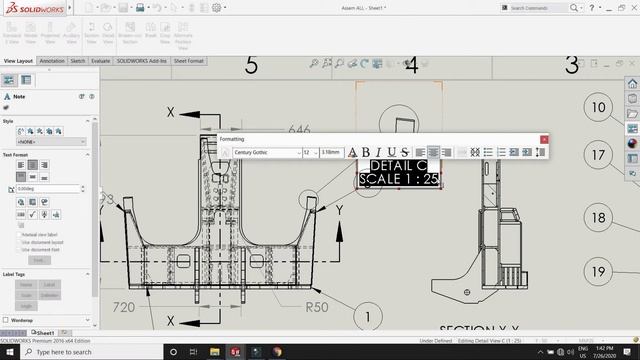Expand the Wordwrap section
Image resolution: width=640 pixels, height=360 pixels.
pos(87,320)
